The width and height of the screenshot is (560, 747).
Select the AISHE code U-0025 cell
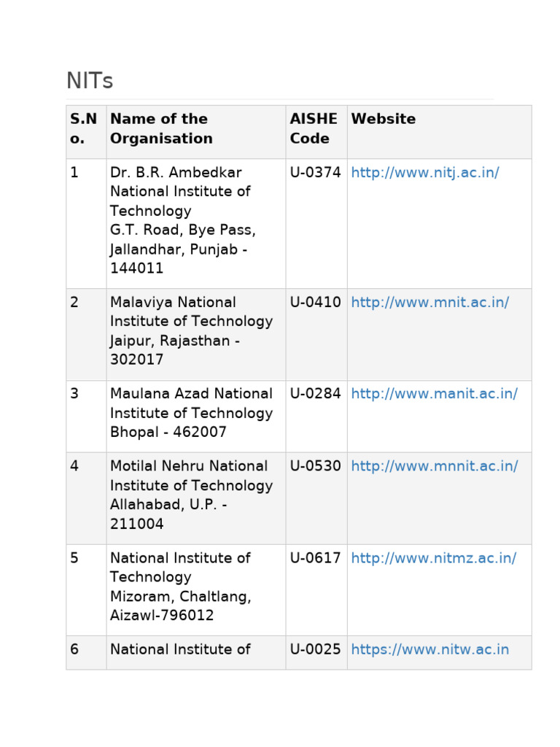pyautogui.click(x=315, y=650)
